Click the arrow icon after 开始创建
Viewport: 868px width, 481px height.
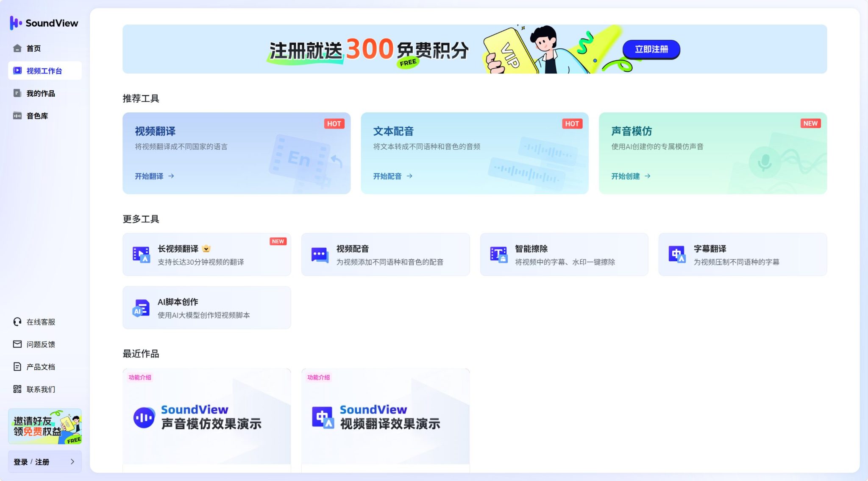pyautogui.click(x=648, y=176)
